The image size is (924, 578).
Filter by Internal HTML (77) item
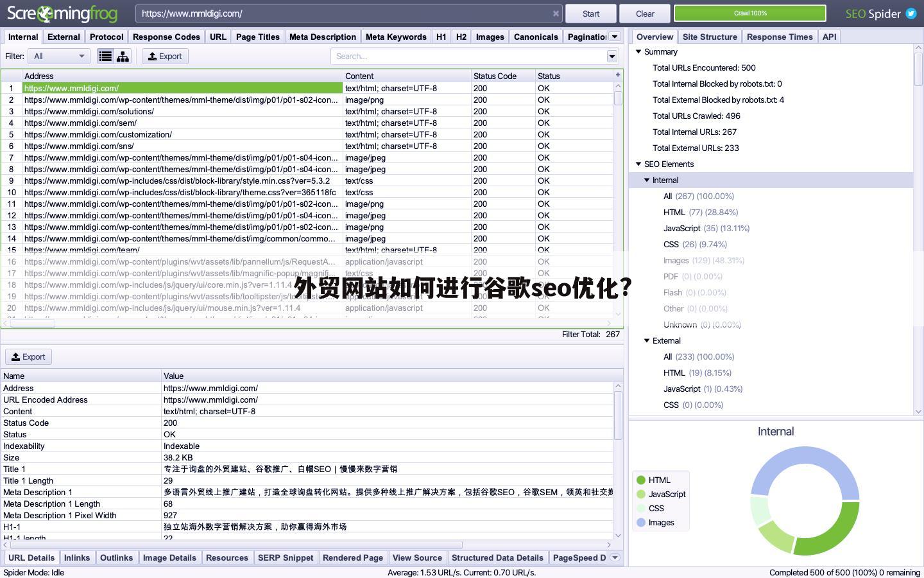(x=701, y=212)
